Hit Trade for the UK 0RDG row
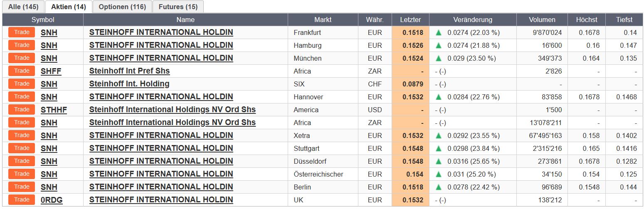644x209 pixels. 22,199
